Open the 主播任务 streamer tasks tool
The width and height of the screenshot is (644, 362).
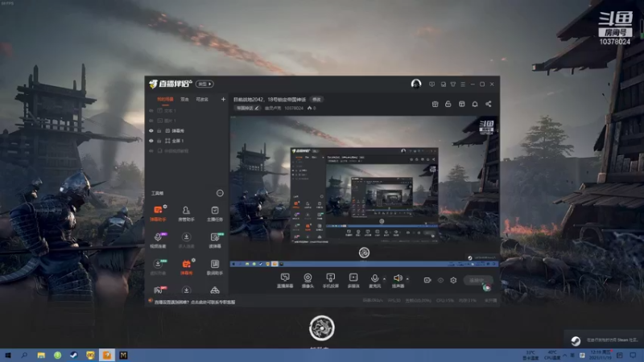click(x=215, y=213)
